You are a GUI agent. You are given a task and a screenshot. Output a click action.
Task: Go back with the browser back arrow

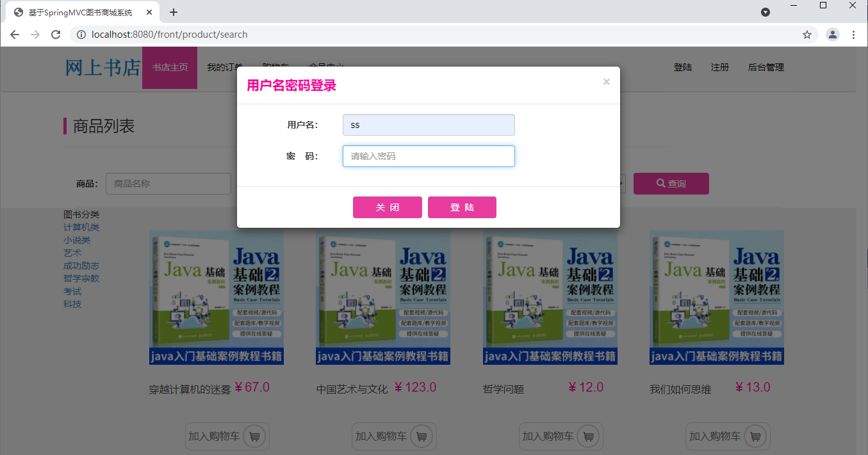[15, 35]
